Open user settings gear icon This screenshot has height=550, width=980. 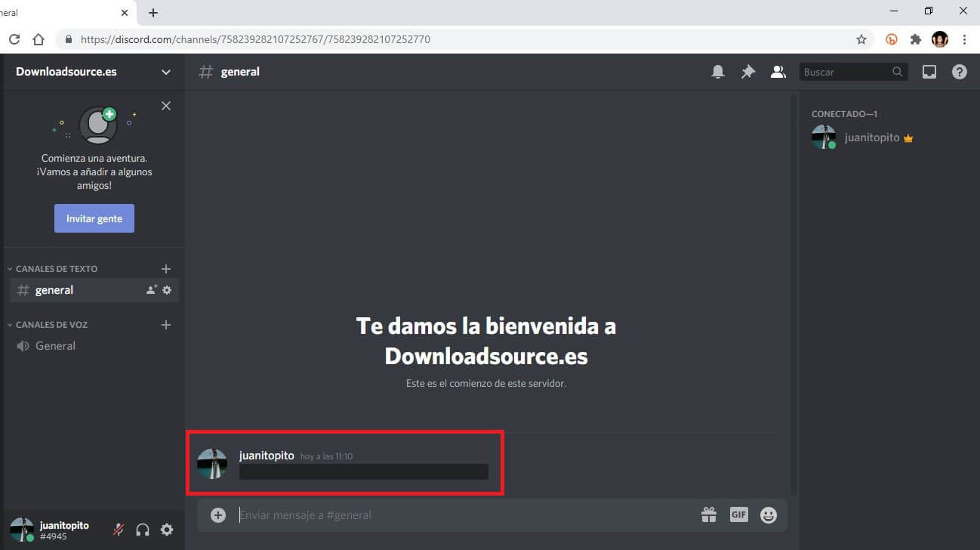pyautogui.click(x=167, y=530)
